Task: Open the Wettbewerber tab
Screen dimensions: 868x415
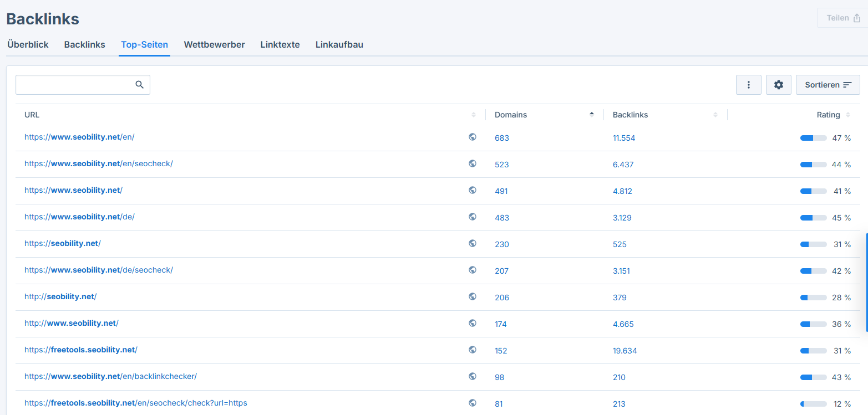Action: tap(214, 44)
